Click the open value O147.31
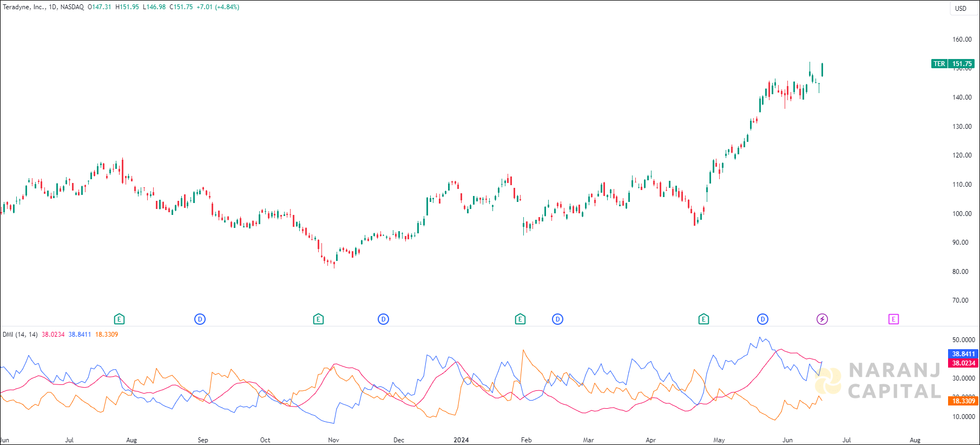The height and width of the screenshot is (445, 980). [100, 7]
